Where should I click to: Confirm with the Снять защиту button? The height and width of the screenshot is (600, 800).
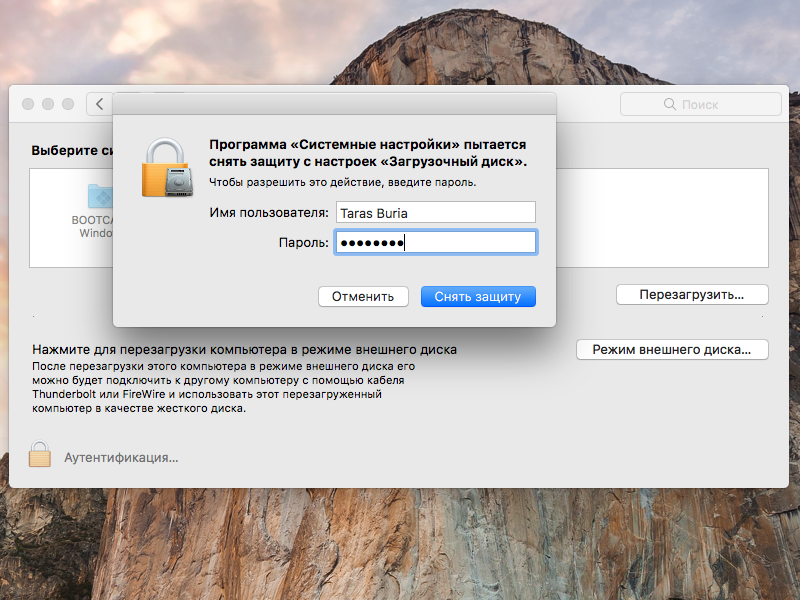(478, 296)
